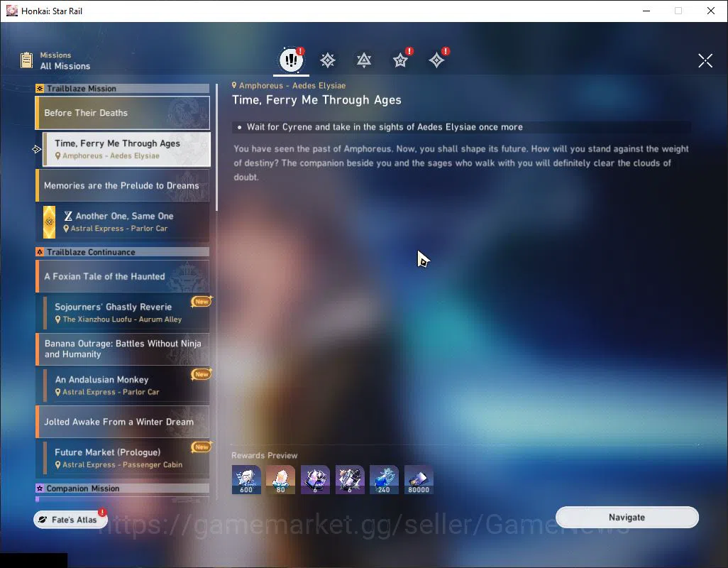Open Companion Mission filter tab icon
Screen dimensions: 728x568
[x=400, y=60]
